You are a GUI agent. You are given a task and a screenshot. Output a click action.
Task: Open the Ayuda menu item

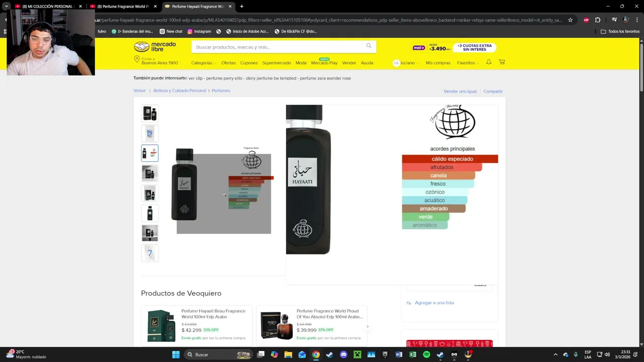pos(367,63)
